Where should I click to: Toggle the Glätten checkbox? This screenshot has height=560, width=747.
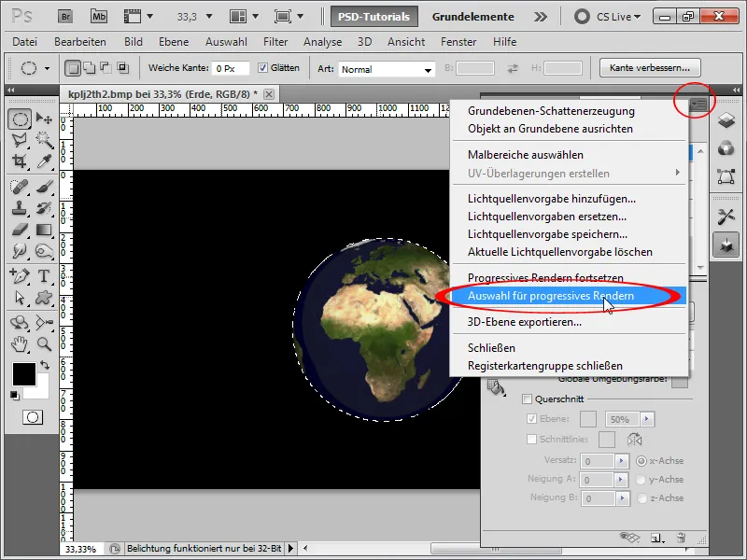(x=263, y=68)
